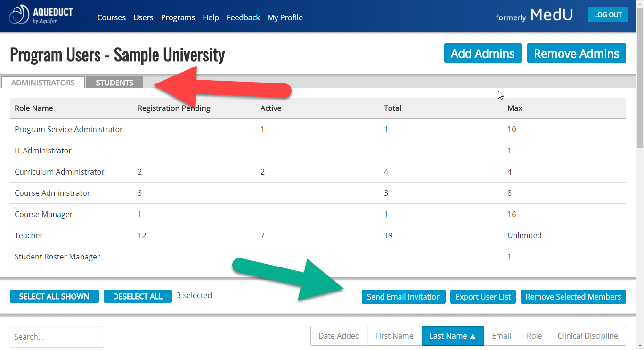Open the Users menu
The image size is (644, 350).
click(x=143, y=17)
